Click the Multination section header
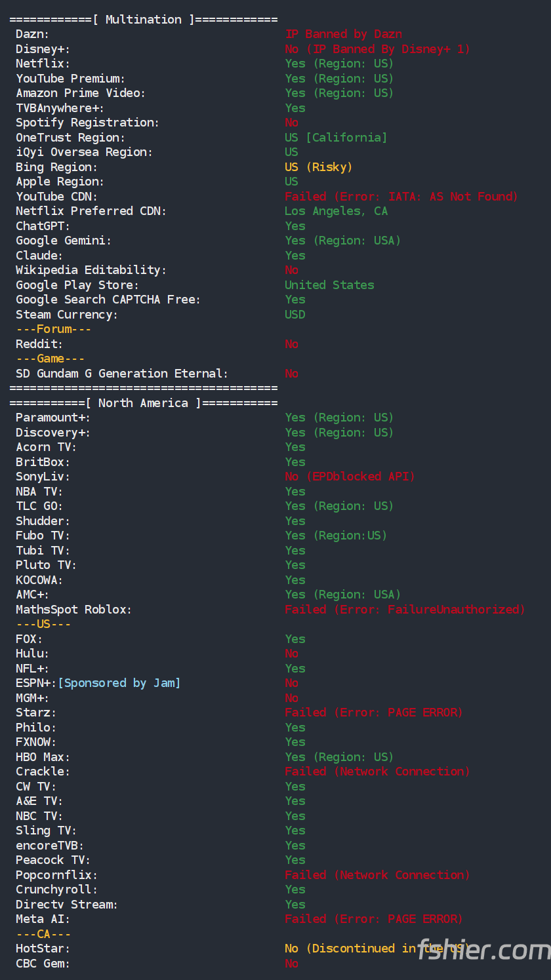Viewport: 551px width, 980px height. tap(143, 20)
